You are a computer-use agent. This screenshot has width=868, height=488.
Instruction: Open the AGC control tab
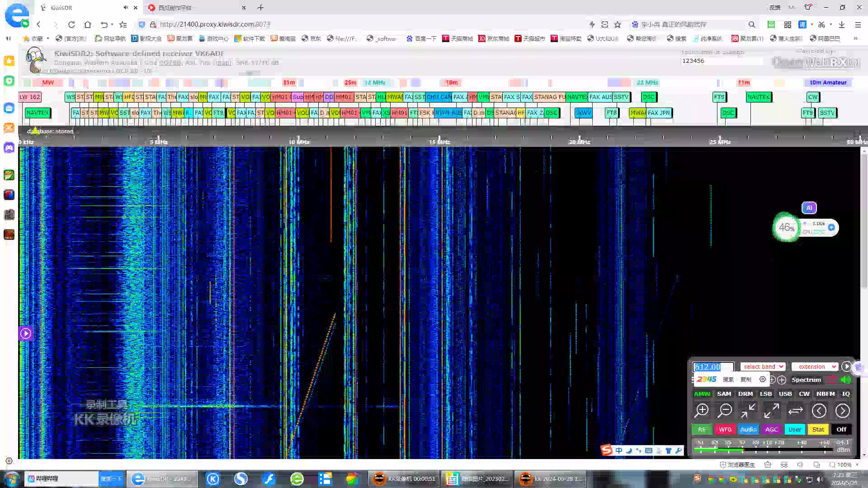772,429
